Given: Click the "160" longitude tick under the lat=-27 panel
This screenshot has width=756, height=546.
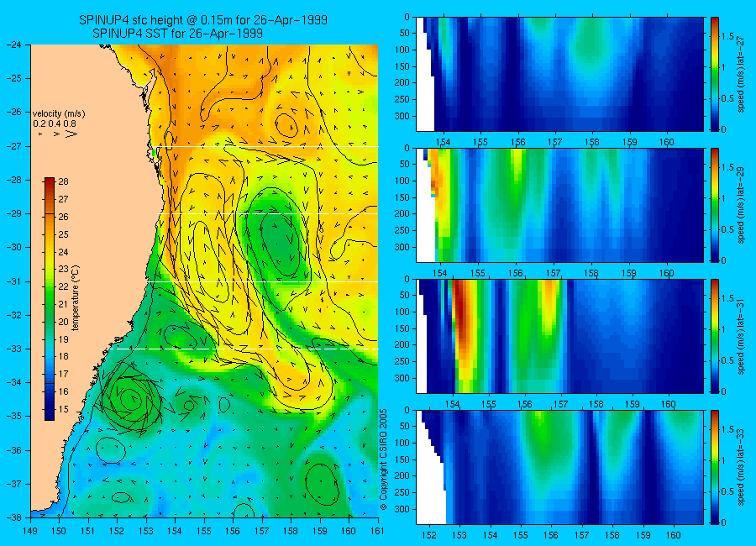Looking at the screenshot, I should tap(667, 142).
